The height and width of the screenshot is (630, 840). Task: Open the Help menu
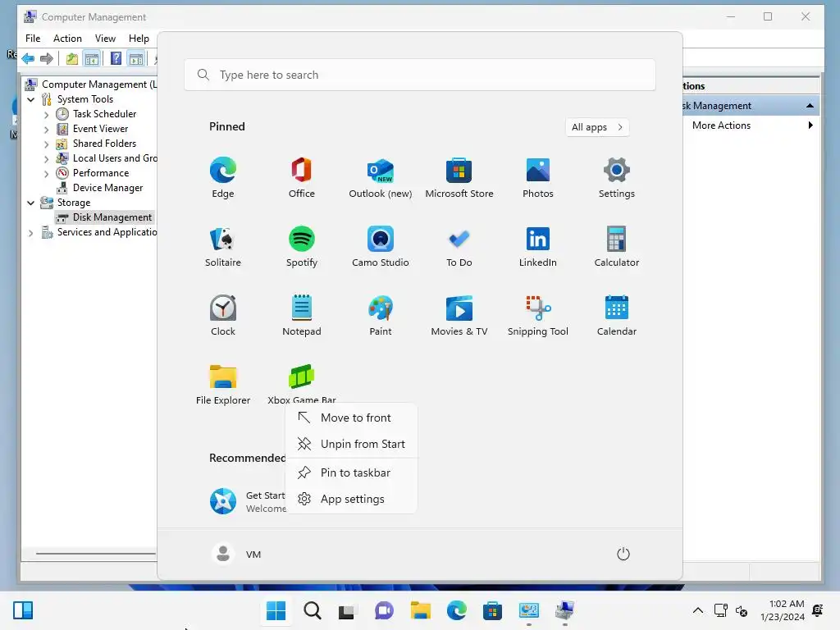pos(139,39)
